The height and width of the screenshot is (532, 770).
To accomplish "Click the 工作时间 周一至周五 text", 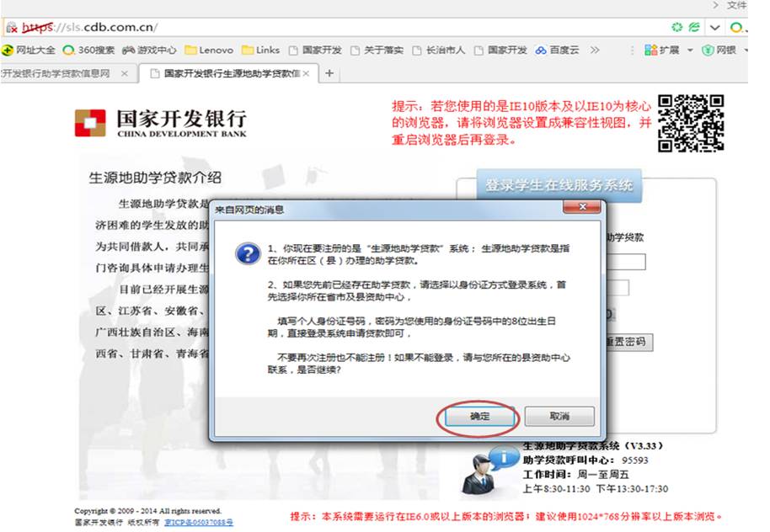I will click(575, 475).
